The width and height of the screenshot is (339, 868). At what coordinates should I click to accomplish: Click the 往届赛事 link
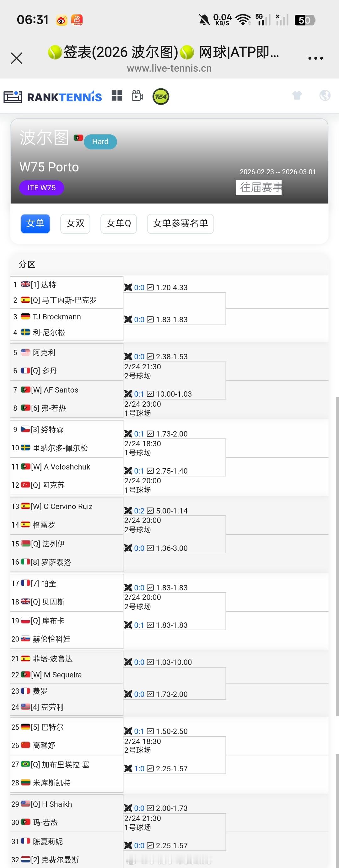point(259,188)
